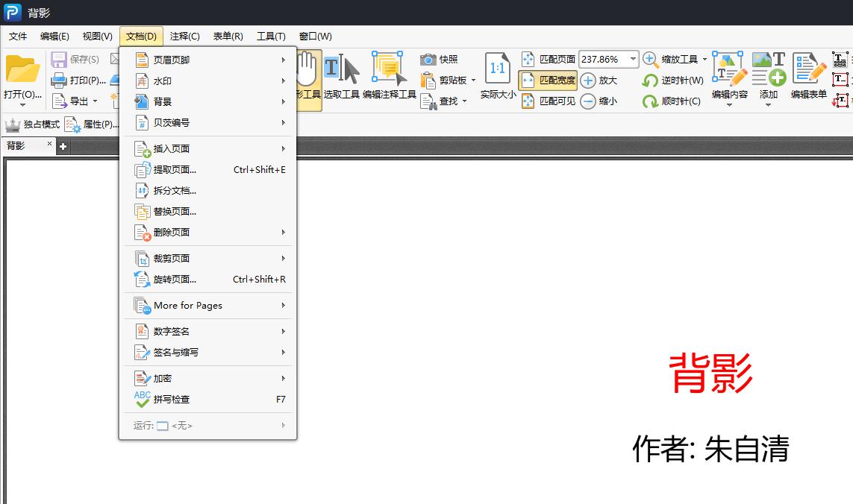Open the 注释(C) menu
This screenshot has height=504, width=853.
click(x=184, y=36)
